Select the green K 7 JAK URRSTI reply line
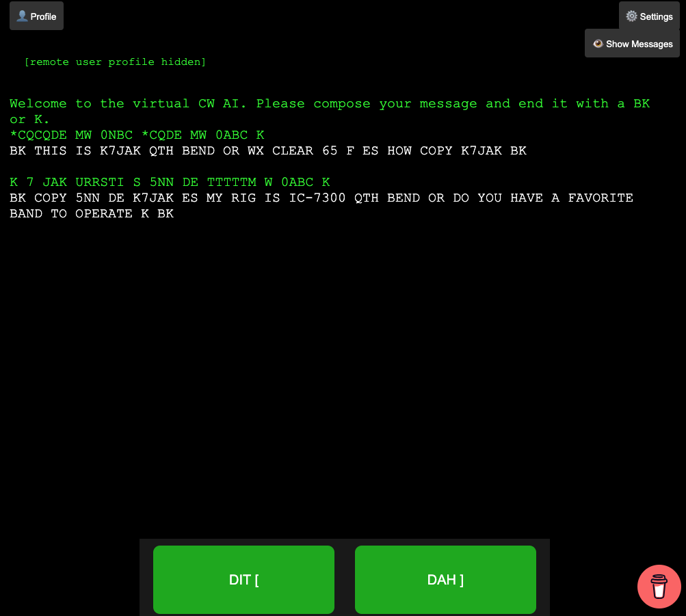This screenshot has width=686, height=616. click(170, 183)
